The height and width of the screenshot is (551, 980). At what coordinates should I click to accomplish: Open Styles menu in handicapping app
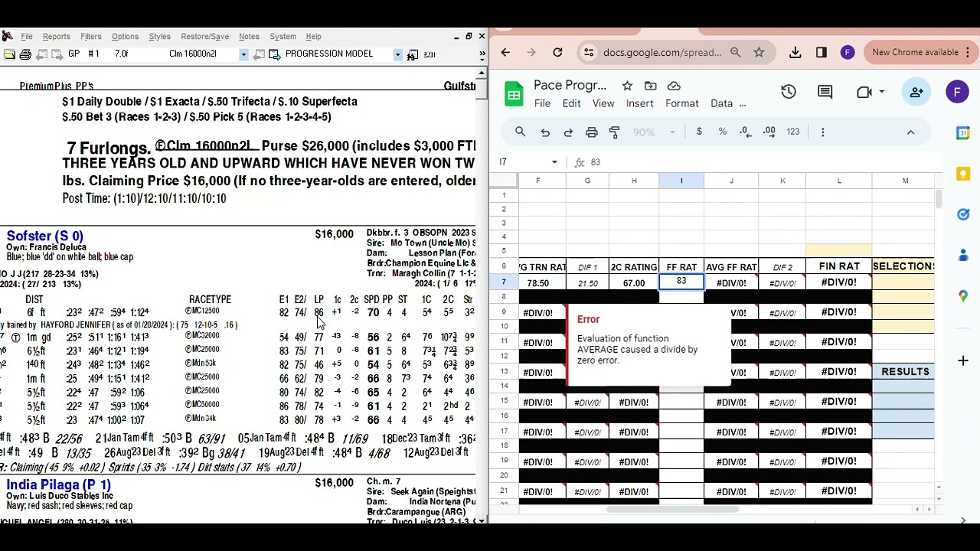pos(159,36)
